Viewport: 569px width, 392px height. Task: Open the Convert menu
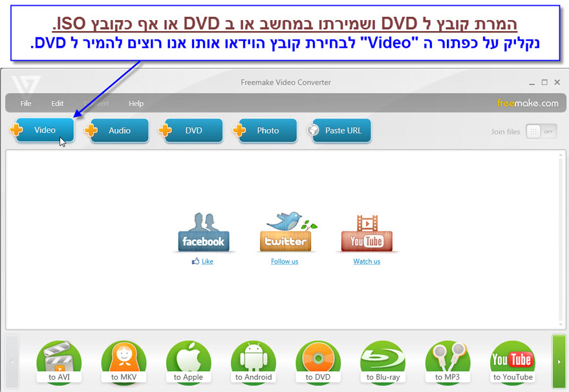tap(96, 103)
